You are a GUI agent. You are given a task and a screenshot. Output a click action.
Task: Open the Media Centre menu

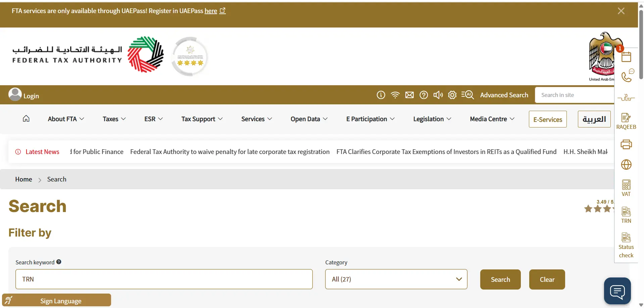click(x=492, y=119)
